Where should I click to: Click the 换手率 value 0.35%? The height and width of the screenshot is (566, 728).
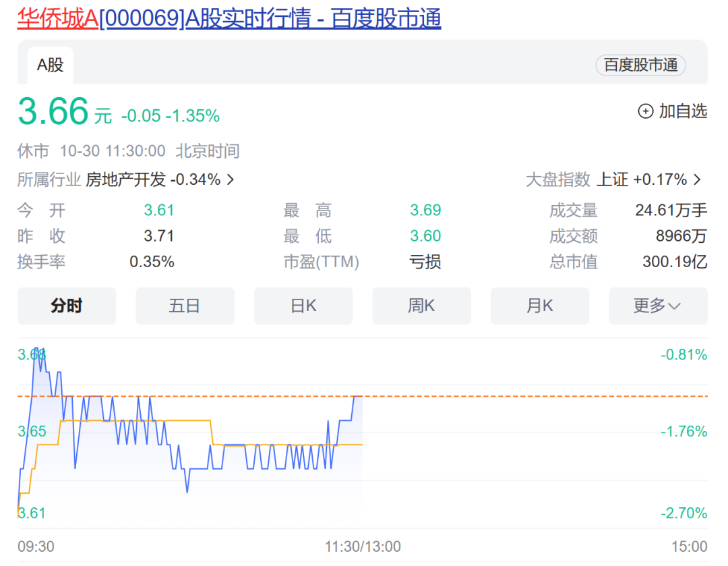pos(152,262)
